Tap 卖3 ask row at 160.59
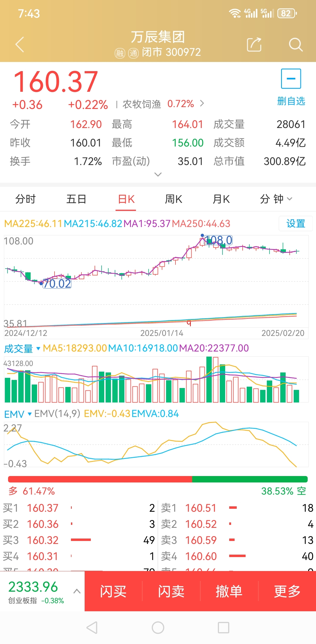Viewport: 316px width, 644px height. coord(237,540)
